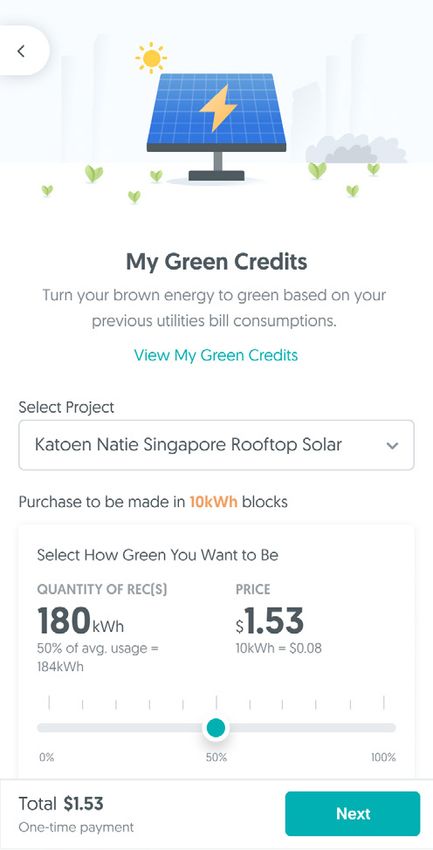Expand the Select Project dropdown
Viewport: 433px width, 850px height.
tap(216, 445)
